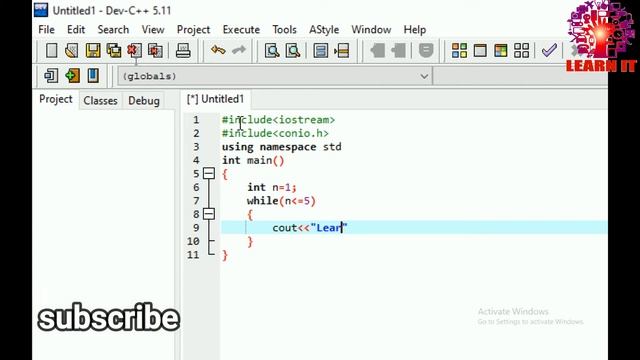Image resolution: width=640 pixels, height=360 pixels.
Task: Click the code line #include<iostream>
Action: coord(278,120)
